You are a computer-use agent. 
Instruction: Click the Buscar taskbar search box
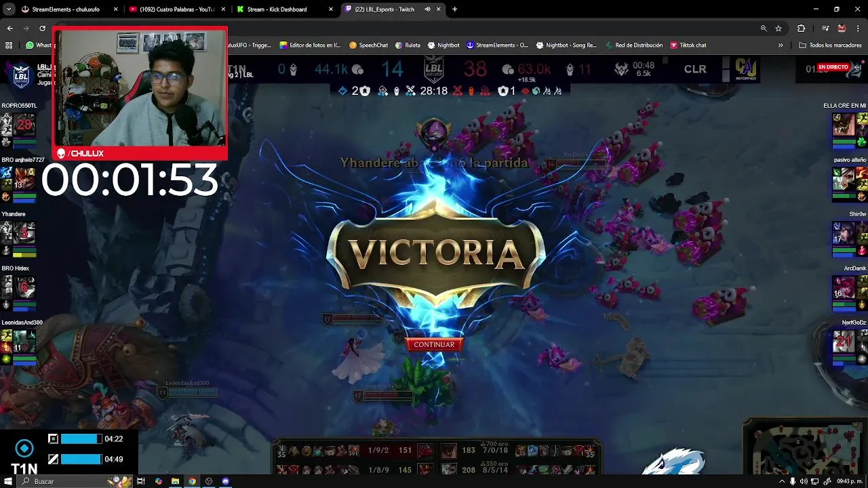tap(75, 481)
